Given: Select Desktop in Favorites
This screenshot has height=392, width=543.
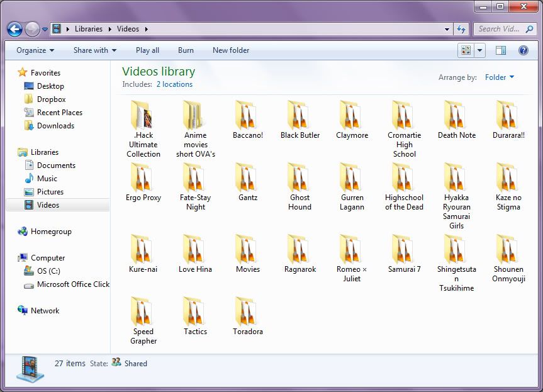Looking at the screenshot, I should point(44,86).
